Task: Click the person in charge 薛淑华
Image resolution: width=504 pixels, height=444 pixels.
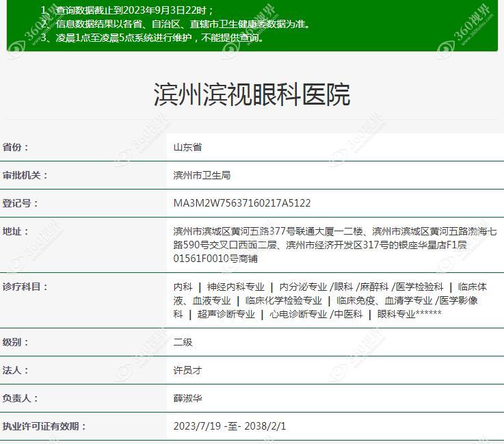Action: (x=187, y=398)
